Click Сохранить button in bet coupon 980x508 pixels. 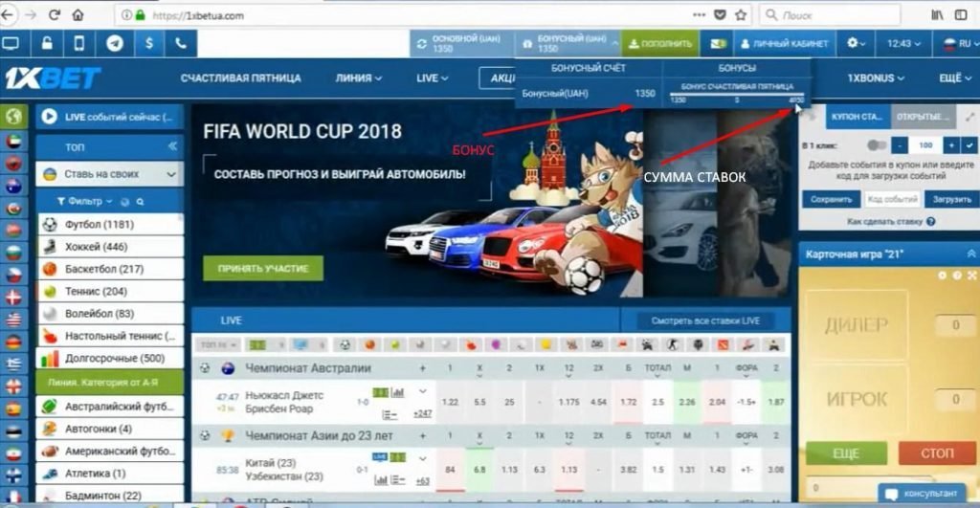pyautogui.click(x=831, y=199)
